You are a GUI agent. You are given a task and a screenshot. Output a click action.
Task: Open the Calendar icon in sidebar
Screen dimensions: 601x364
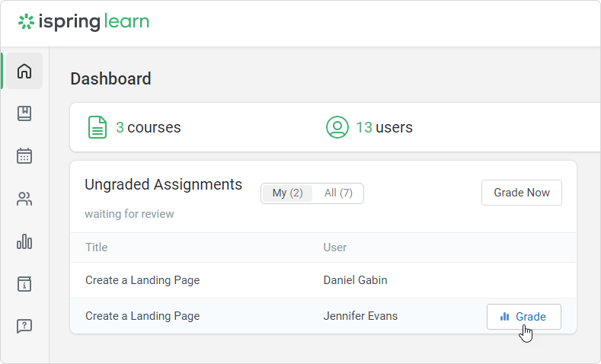point(24,156)
